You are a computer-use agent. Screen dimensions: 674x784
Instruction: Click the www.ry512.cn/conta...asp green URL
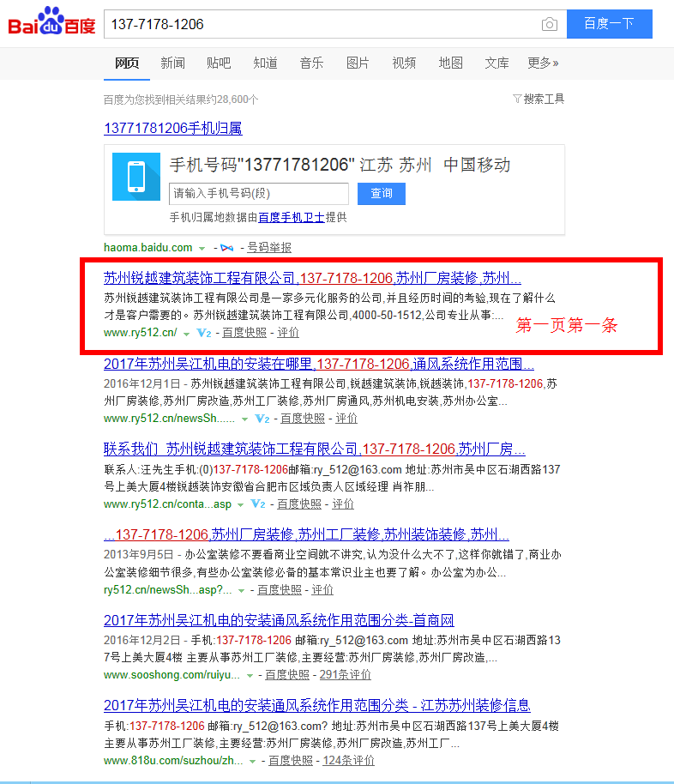tap(167, 504)
